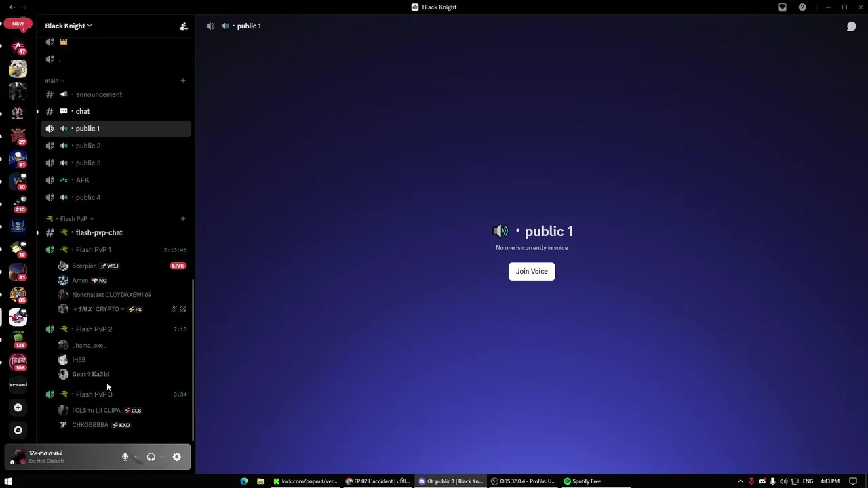Viewport: 868px width, 488px height.
Task: Add a channel to the Flash PvP category
Action: coord(182,219)
